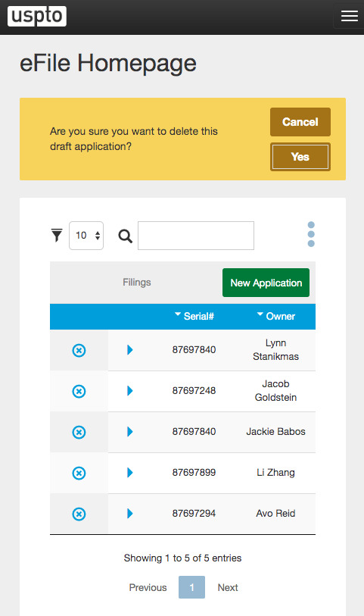
Task: Open the entries-per-page dropdown showing 10
Action: (86, 236)
